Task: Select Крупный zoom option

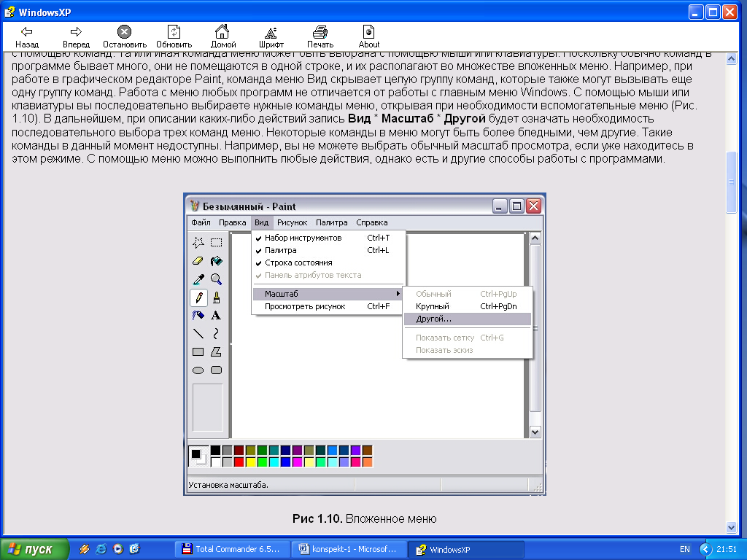Action: (x=467, y=306)
